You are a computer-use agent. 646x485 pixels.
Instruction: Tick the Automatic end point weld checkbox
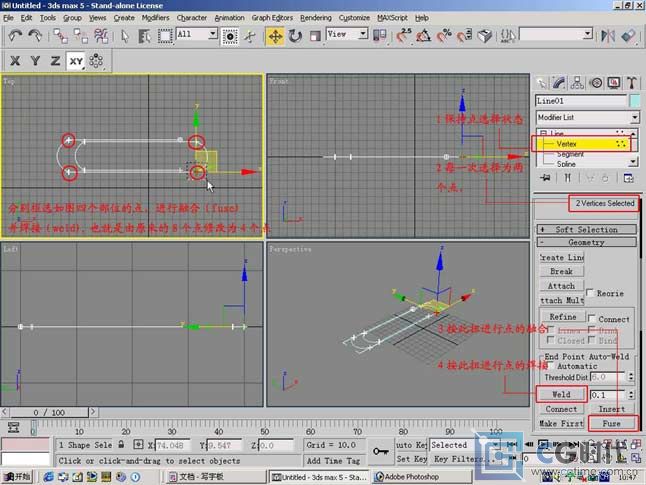[551, 366]
